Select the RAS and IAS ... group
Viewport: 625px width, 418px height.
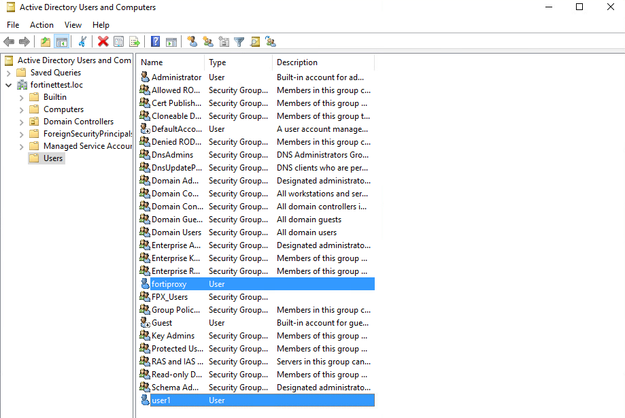click(177, 361)
